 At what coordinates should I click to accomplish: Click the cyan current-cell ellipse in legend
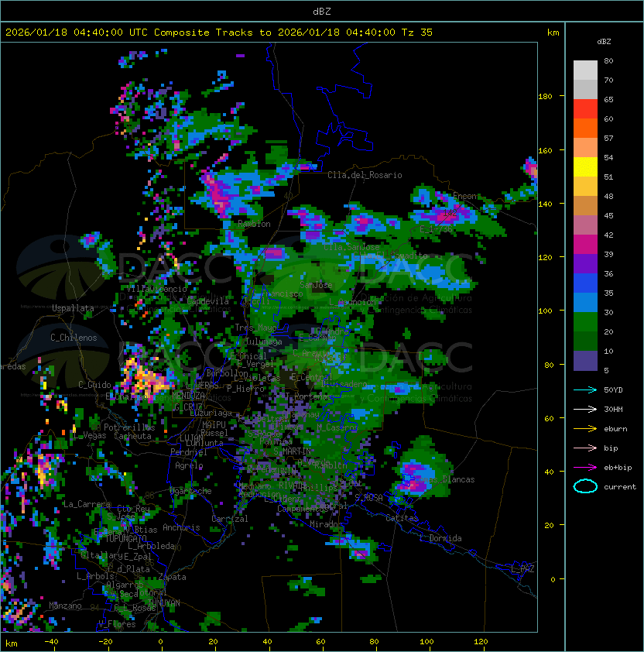click(585, 486)
